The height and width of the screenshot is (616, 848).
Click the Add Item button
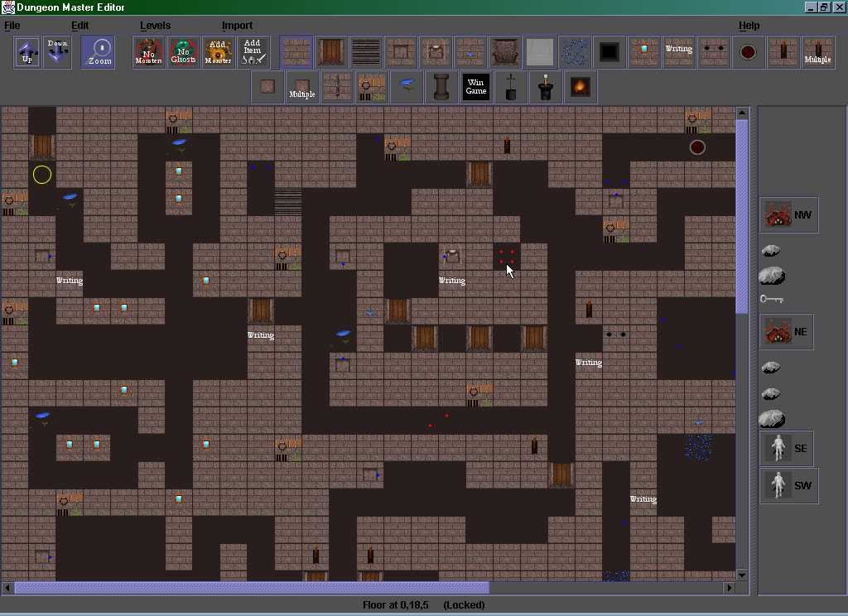point(253,52)
